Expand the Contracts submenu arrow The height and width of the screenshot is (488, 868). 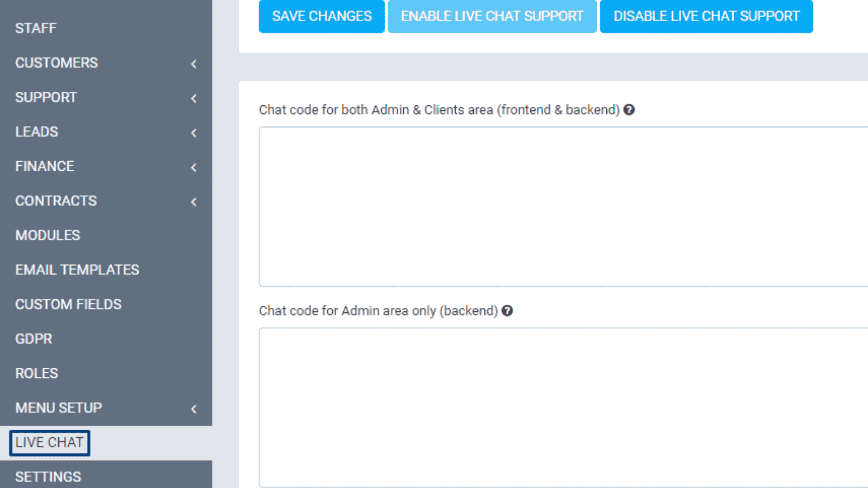tap(194, 202)
